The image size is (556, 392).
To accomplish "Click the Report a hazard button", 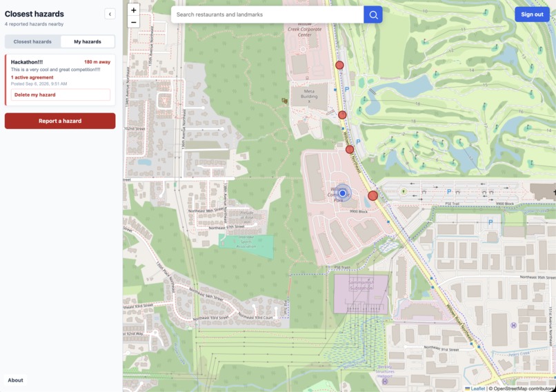I will 60,121.
